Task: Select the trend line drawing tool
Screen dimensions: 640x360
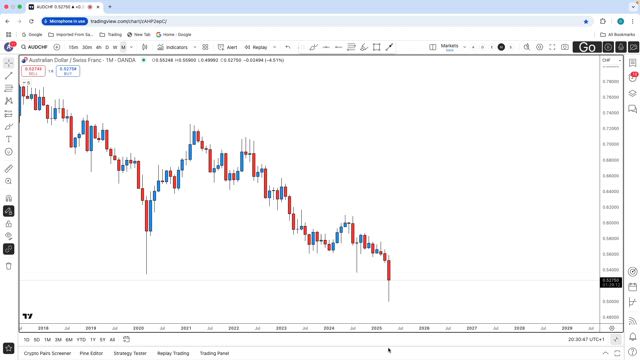Action: coord(9,76)
